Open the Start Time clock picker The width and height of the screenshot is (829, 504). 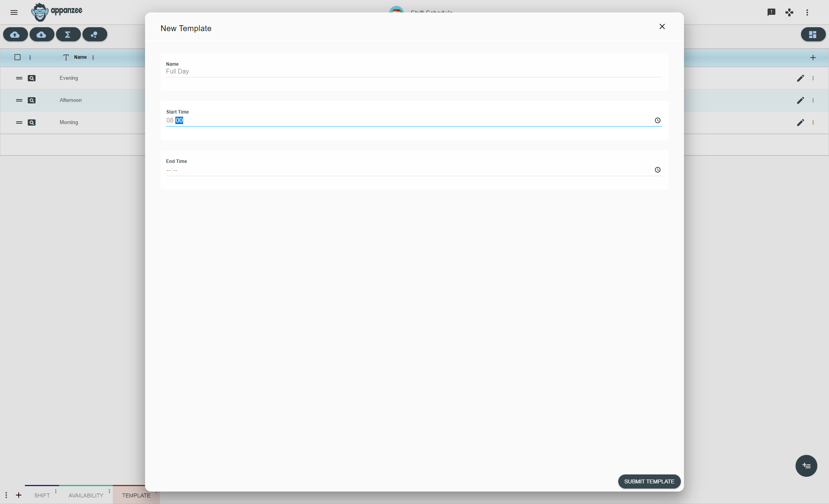[658, 121]
